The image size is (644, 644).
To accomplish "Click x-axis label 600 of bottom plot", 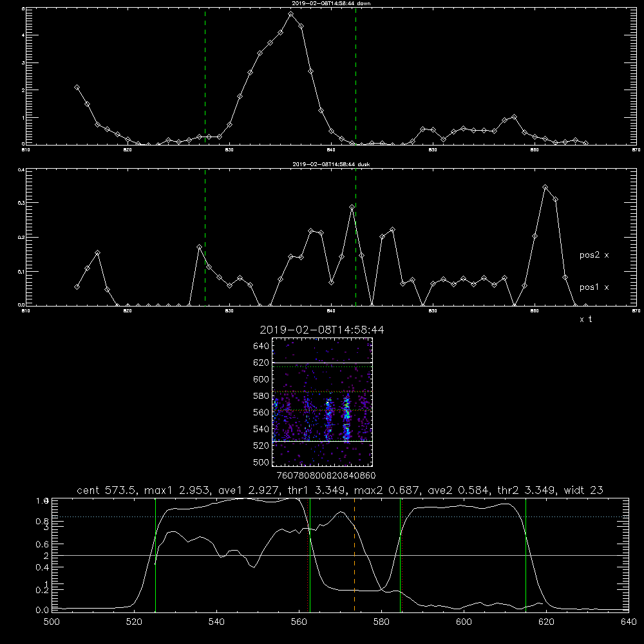I will pos(464,622).
